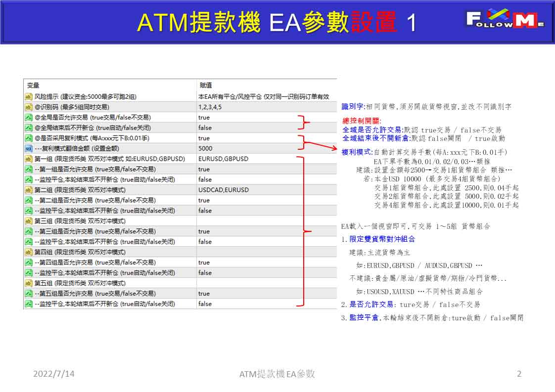Click the ab icon beside 第二组 row

click(x=28, y=190)
